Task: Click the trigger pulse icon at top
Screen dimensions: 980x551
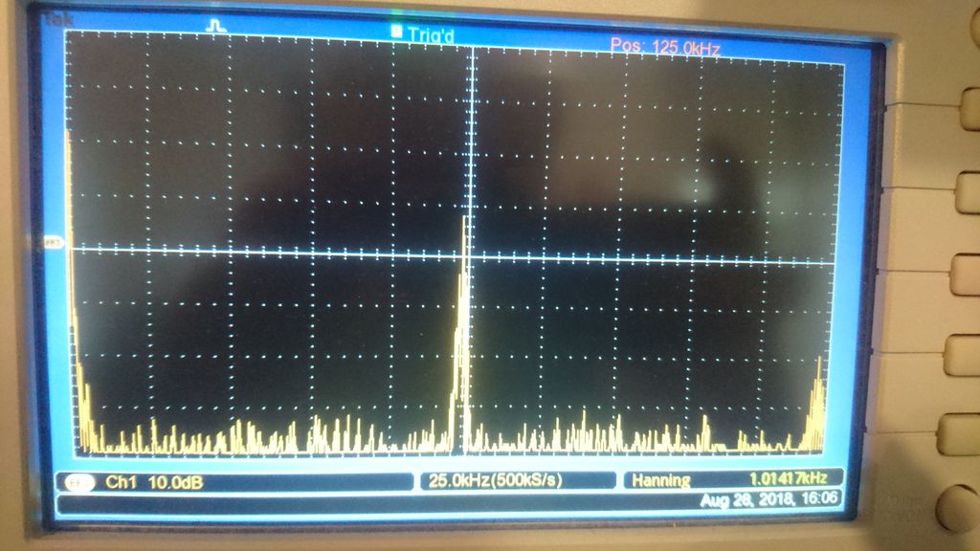Action: coord(215,26)
